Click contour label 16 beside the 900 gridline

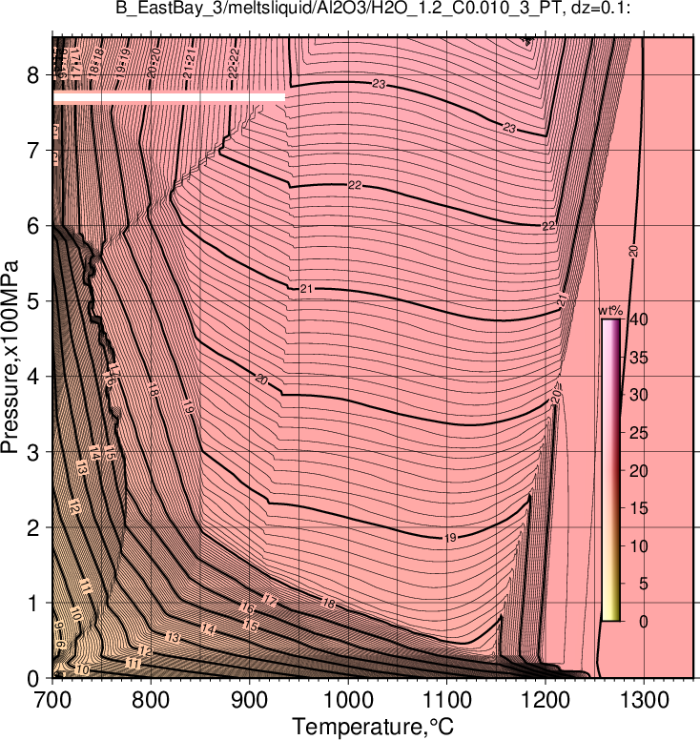(247, 607)
